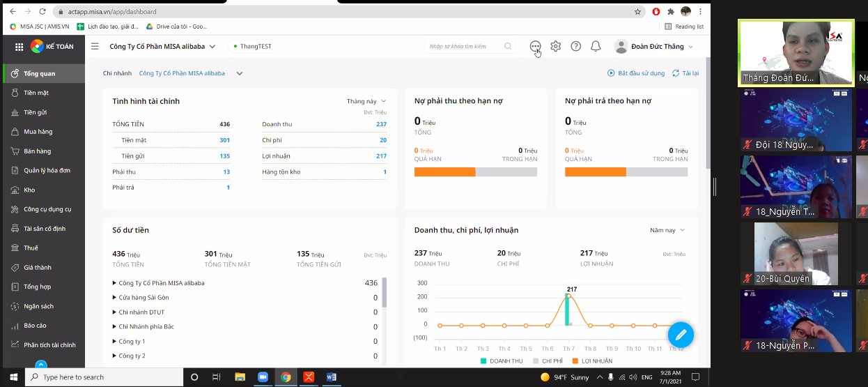Open the Năm nay period dropdown
This screenshot has height=387, width=868.
pos(667,230)
